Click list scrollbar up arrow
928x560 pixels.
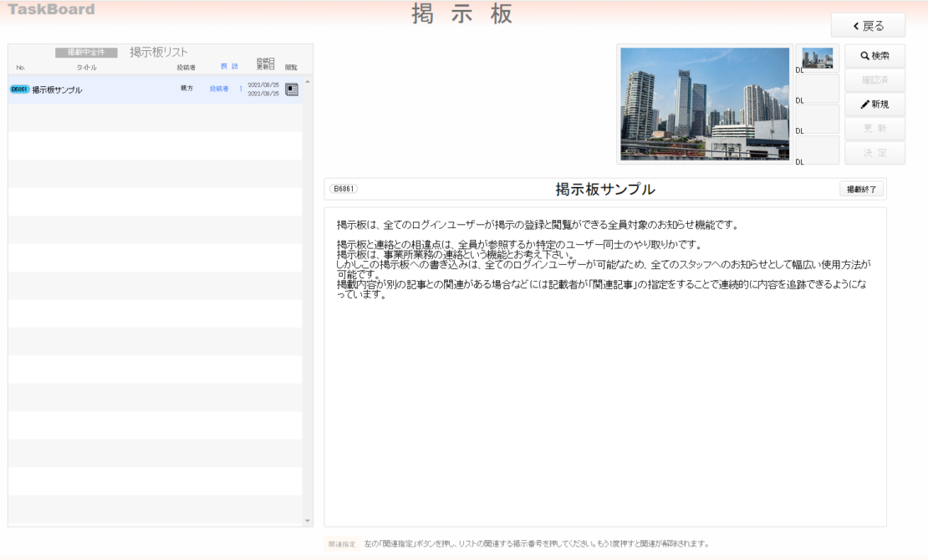[x=307, y=82]
